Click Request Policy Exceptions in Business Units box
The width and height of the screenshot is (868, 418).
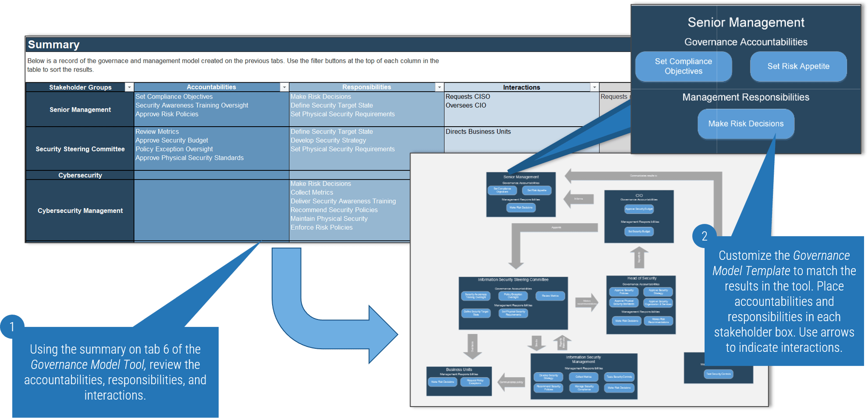click(x=475, y=382)
